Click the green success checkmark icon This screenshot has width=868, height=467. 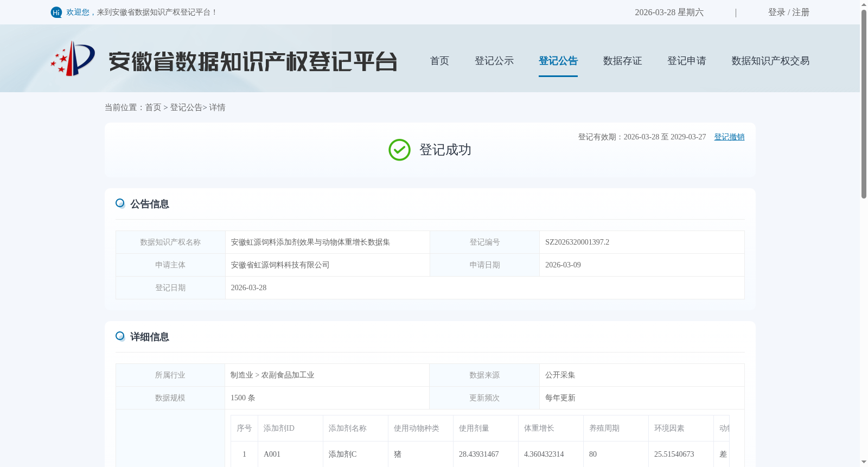(399, 150)
